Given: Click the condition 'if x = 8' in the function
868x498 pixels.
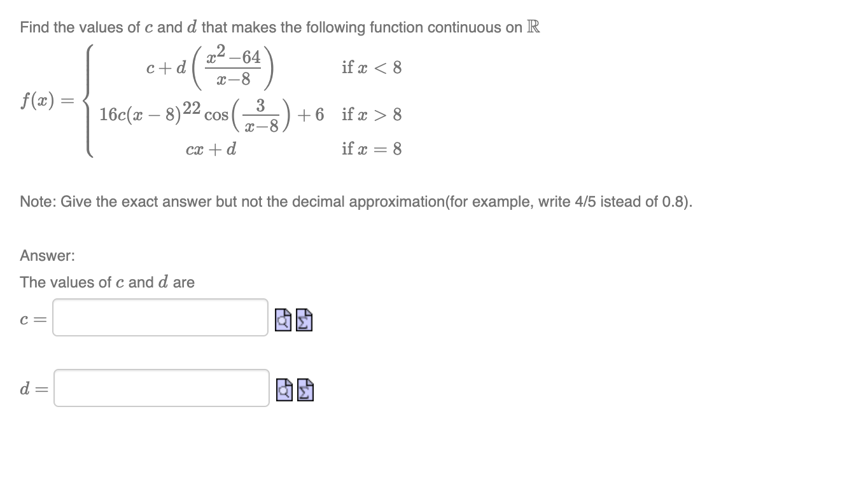Looking at the screenshot, I should click(370, 149).
